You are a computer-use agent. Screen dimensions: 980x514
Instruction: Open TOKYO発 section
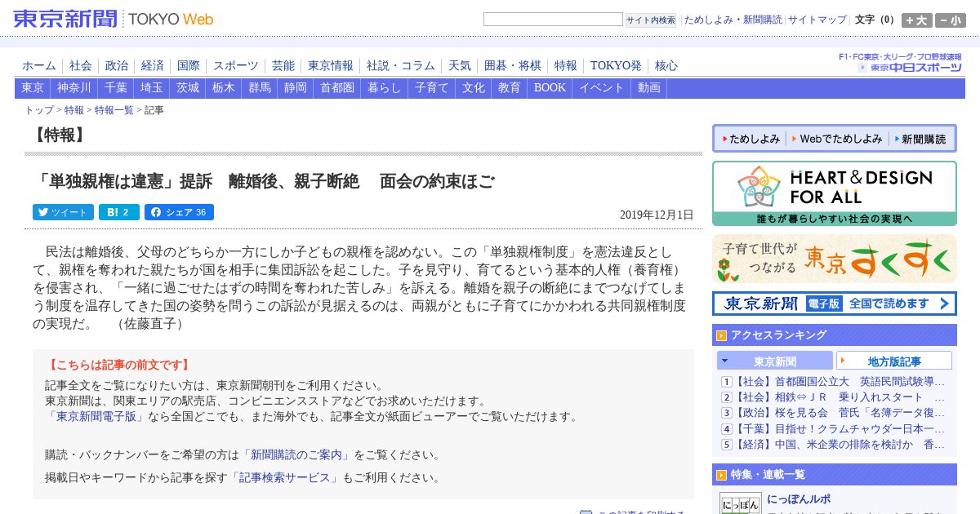(616, 66)
